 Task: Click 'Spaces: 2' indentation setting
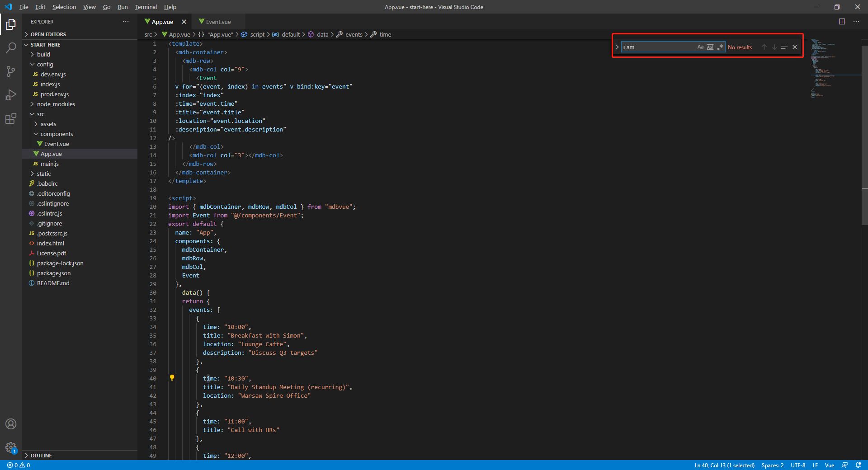click(772, 465)
